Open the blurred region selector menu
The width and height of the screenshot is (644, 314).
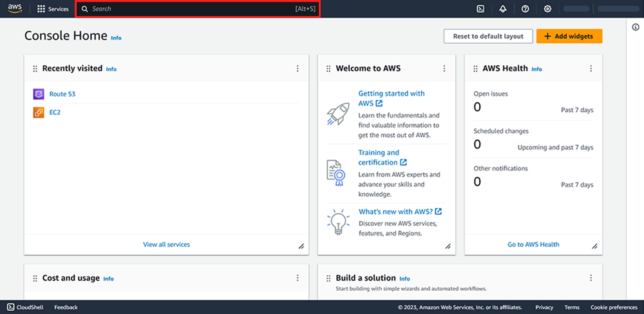(x=576, y=8)
